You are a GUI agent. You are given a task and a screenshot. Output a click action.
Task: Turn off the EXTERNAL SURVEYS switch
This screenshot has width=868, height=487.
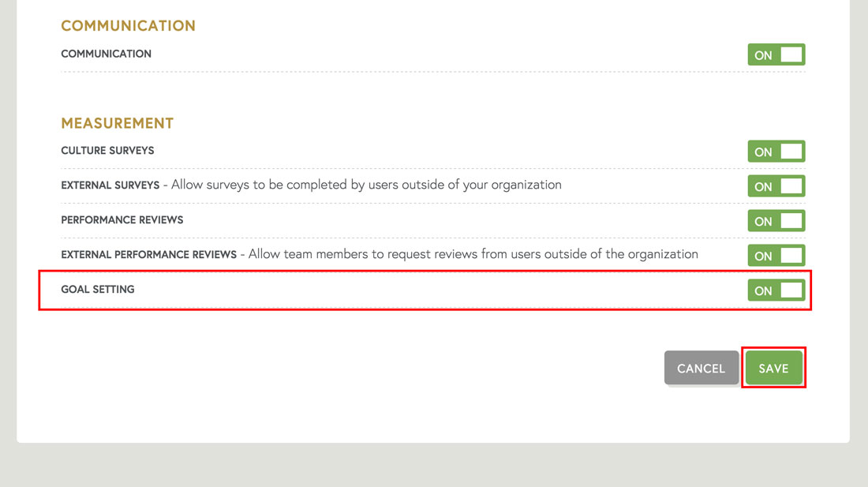click(776, 185)
